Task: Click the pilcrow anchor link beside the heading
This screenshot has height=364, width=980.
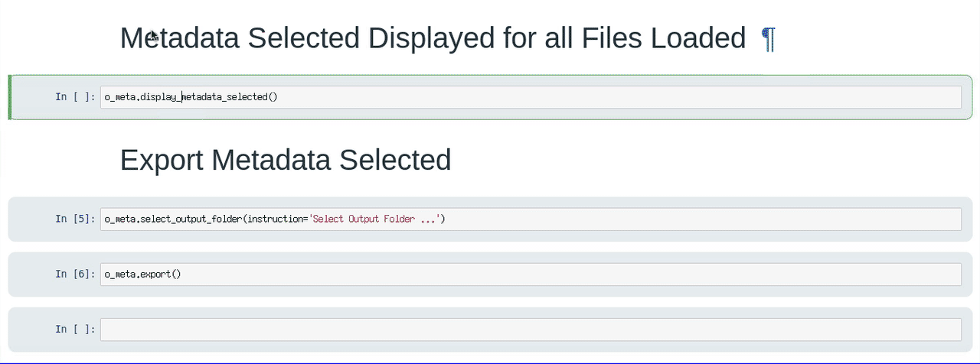Action: click(x=768, y=38)
